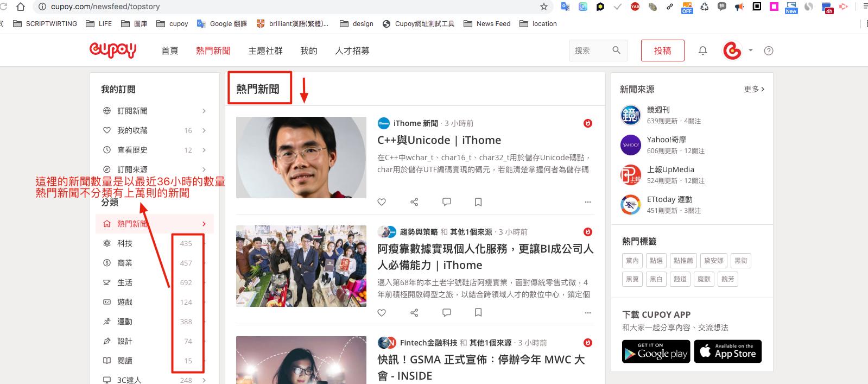
Task: Click the 黛安娜 tag
Action: (714, 261)
